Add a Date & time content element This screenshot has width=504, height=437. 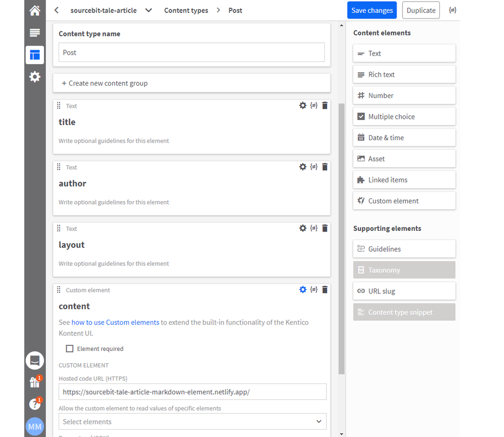click(x=404, y=137)
